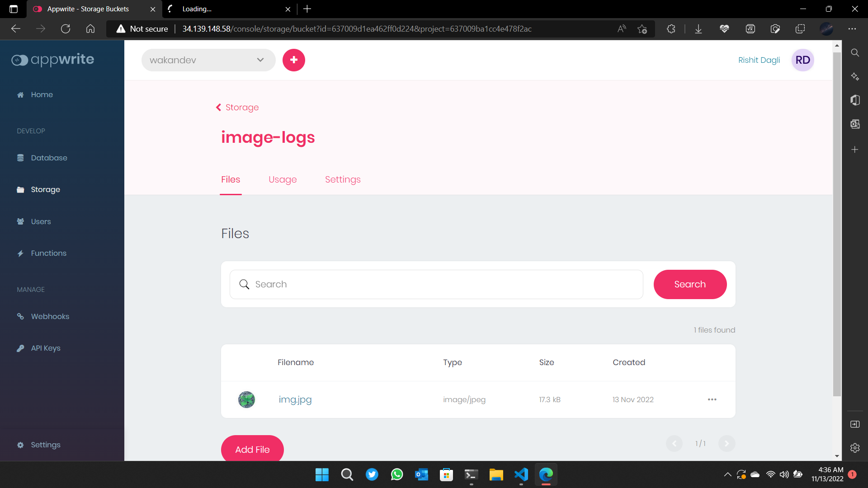Click the Storage back chevron link
868x488 pixels.
[237, 108]
